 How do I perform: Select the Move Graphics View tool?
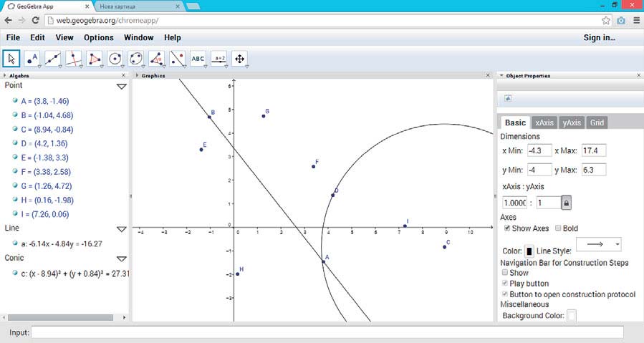click(x=239, y=59)
